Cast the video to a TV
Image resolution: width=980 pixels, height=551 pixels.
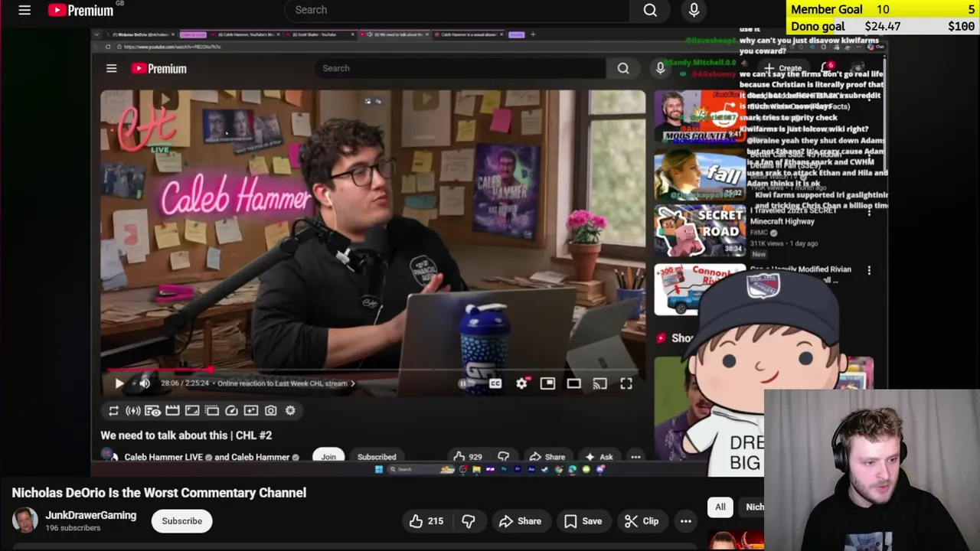tap(599, 383)
